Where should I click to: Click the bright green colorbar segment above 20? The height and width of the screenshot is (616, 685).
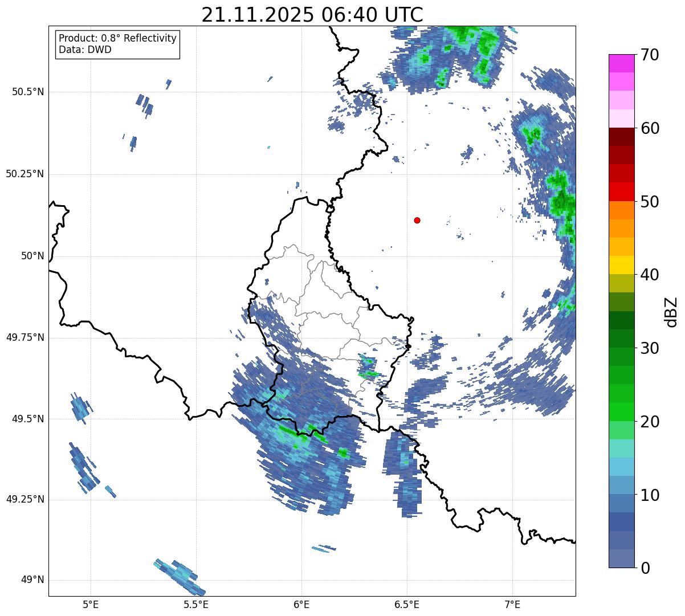[621, 411]
